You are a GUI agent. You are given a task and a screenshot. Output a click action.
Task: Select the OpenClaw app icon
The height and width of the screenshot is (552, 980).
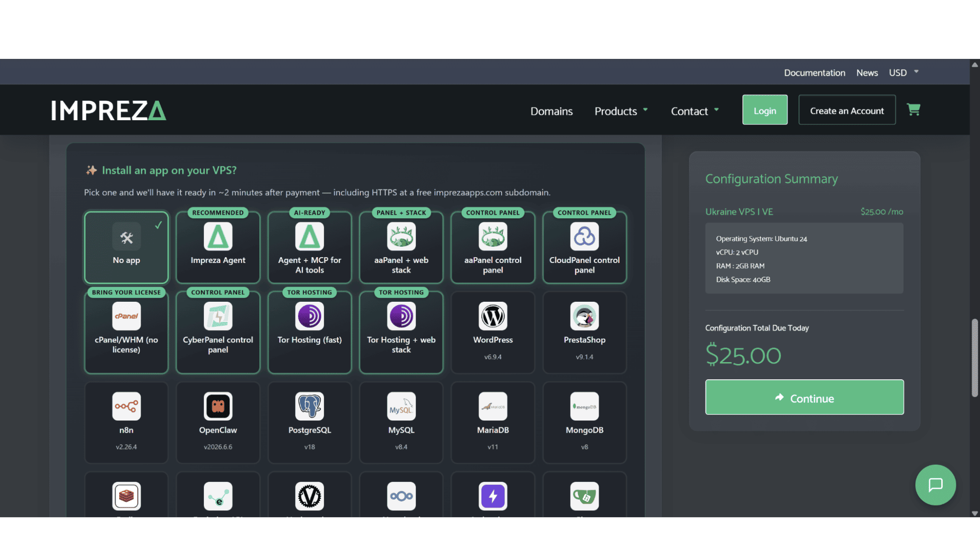pyautogui.click(x=218, y=406)
